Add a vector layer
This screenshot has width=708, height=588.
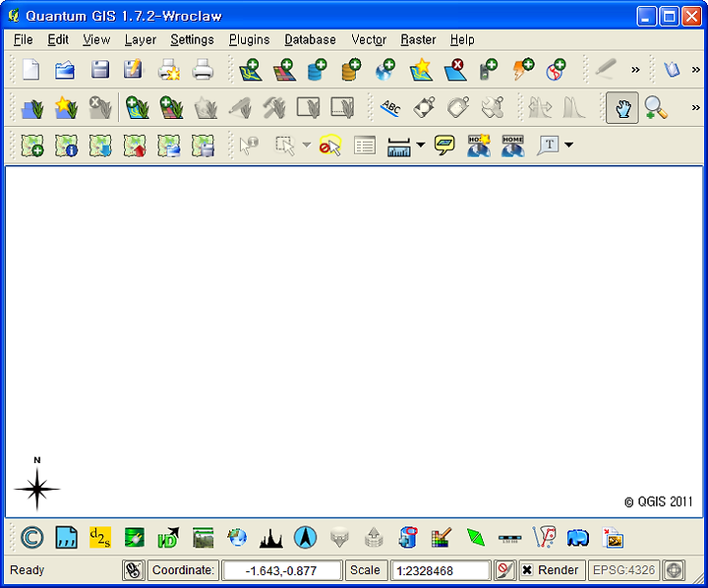point(250,70)
